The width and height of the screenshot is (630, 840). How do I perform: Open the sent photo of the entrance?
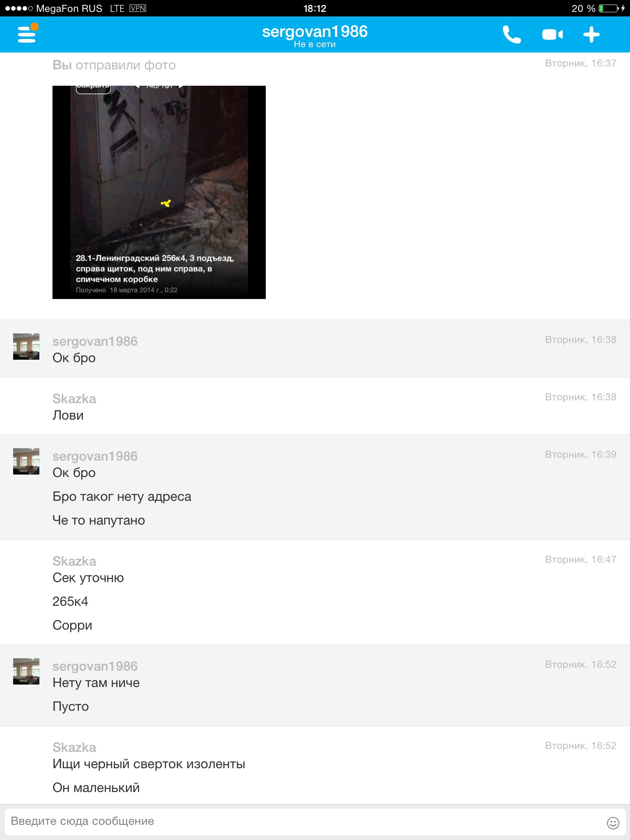point(159,192)
